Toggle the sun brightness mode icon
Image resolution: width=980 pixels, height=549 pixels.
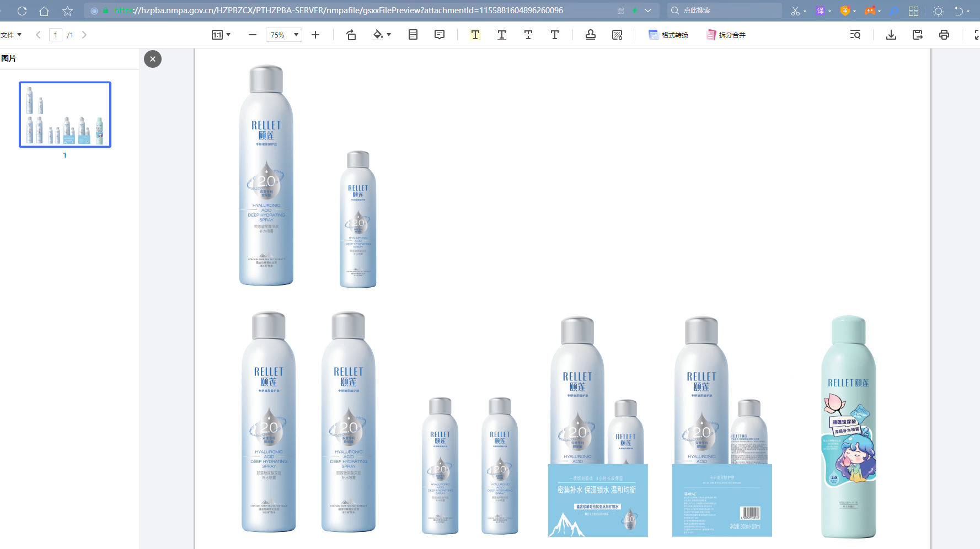click(x=938, y=11)
